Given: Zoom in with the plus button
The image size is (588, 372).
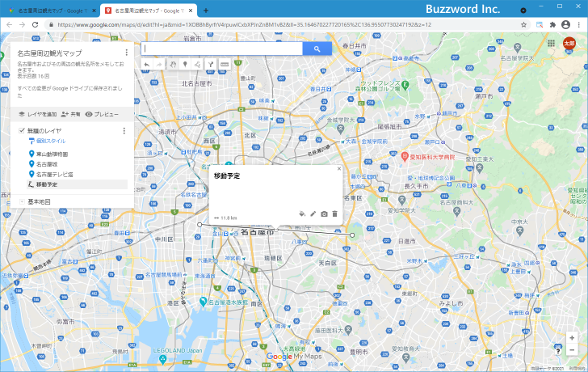Looking at the screenshot, I should (572, 338).
